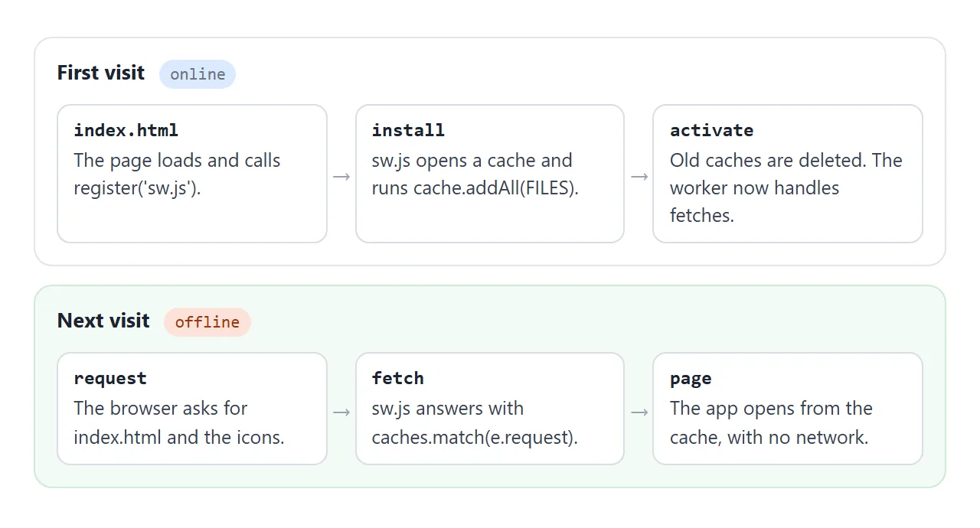This screenshot has width=980, height=528.
Task: Click text 'sw.js answers with caches.match(e.request).'
Action: pos(475,422)
